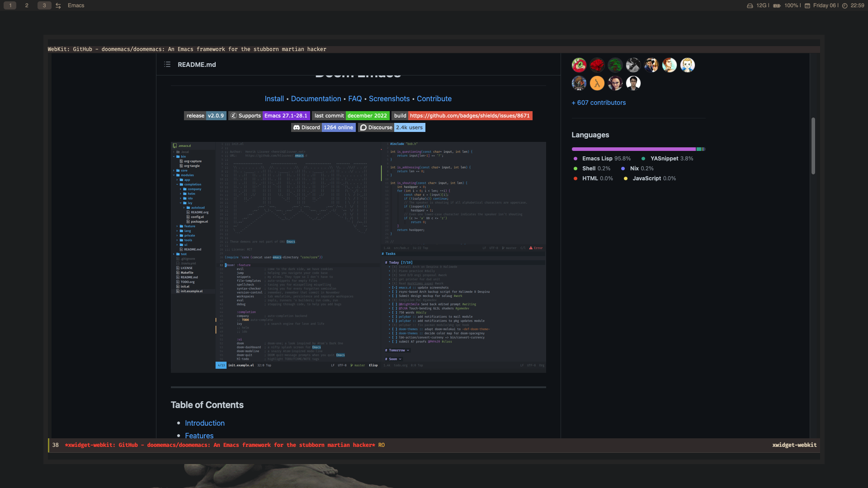Image resolution: width=868 pixels, height=488 pixels.
Task: Open the Install link
Action: tap(274, 99)
